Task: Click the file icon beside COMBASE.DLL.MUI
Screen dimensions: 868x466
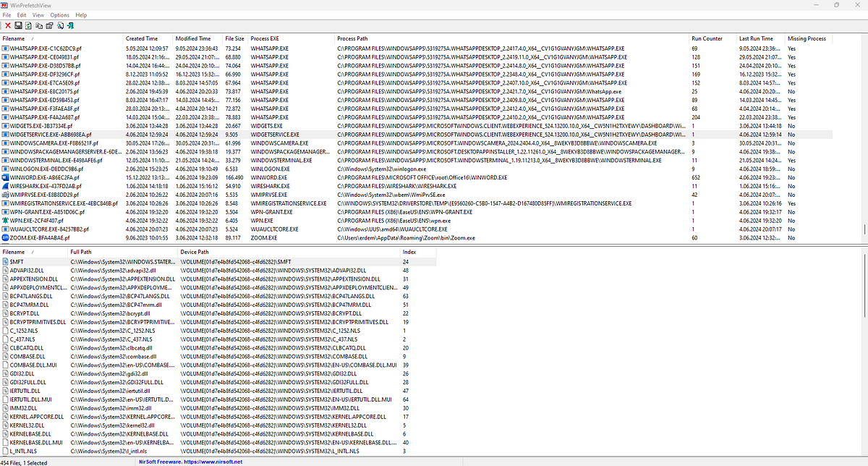Action: [6, 365]
